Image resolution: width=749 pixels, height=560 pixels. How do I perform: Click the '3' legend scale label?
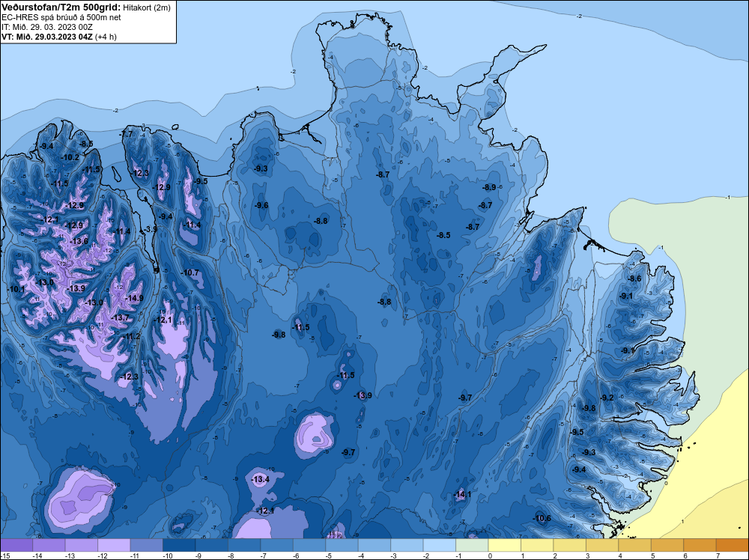587,556
